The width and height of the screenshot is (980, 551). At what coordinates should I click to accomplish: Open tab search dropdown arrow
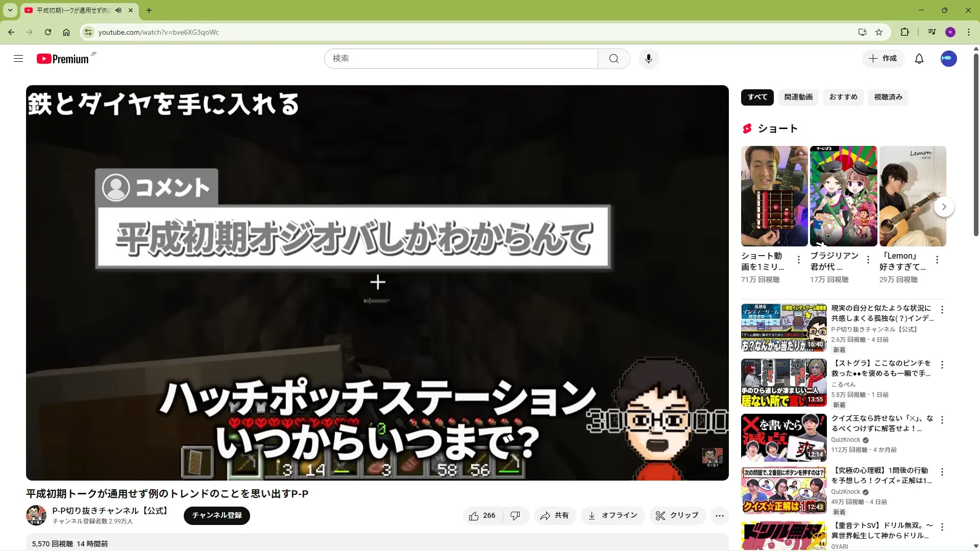pos(10,10)
